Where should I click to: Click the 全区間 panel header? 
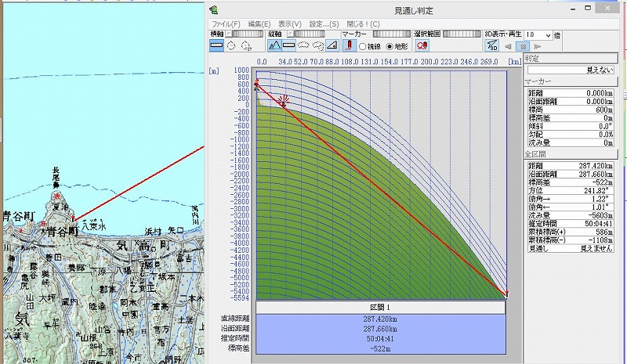[571, 154]
